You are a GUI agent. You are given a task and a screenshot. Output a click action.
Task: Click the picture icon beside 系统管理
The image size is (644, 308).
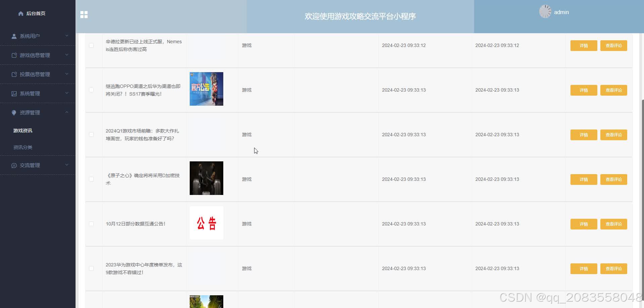coord(14,94)
